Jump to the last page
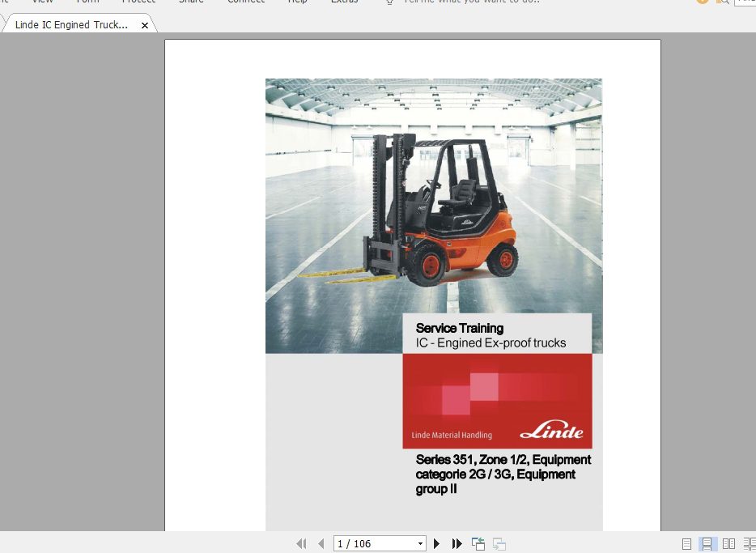This screenshot has height=553, width=756. 457,544
